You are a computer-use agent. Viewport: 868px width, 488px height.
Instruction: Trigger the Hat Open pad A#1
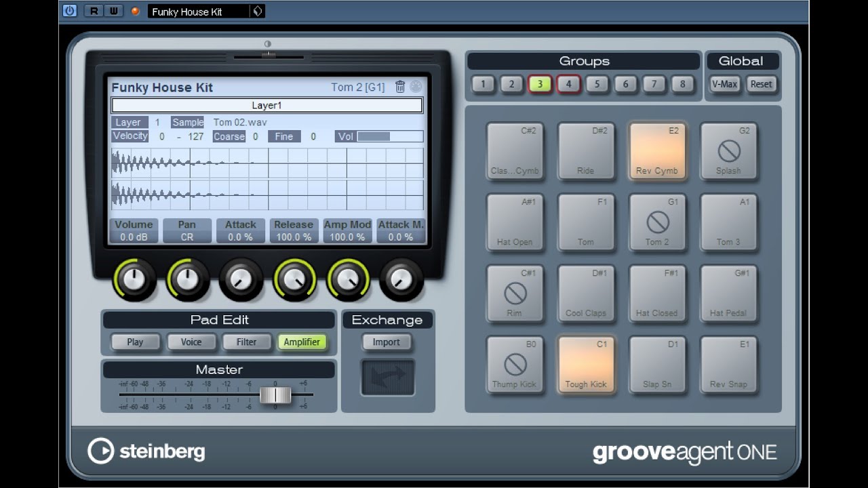[x=515, y=222]
